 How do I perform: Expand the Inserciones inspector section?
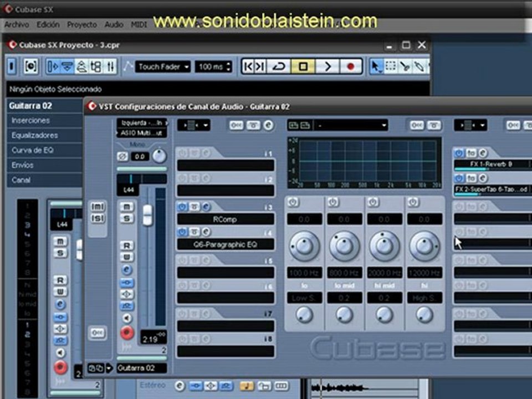pos(44,120)
